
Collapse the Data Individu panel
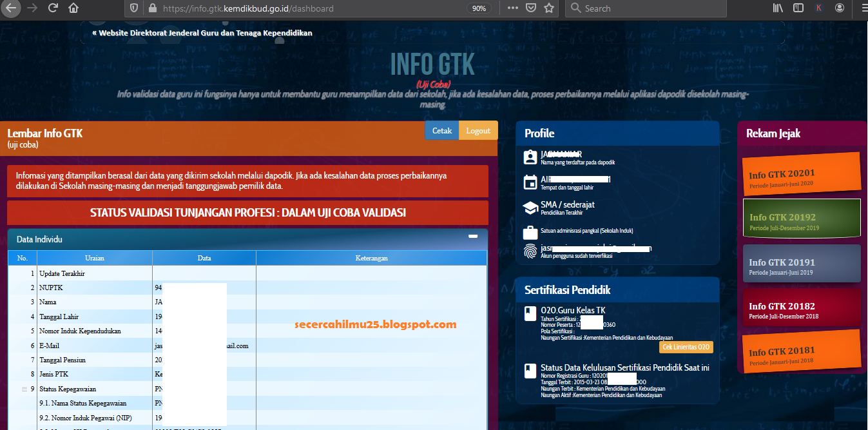[x=473, y=237]
